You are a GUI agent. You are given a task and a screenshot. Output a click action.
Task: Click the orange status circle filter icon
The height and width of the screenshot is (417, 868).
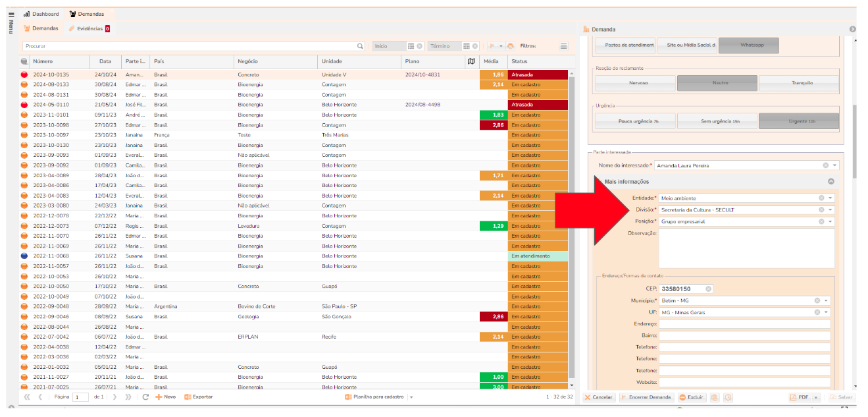tap(510, 46)
